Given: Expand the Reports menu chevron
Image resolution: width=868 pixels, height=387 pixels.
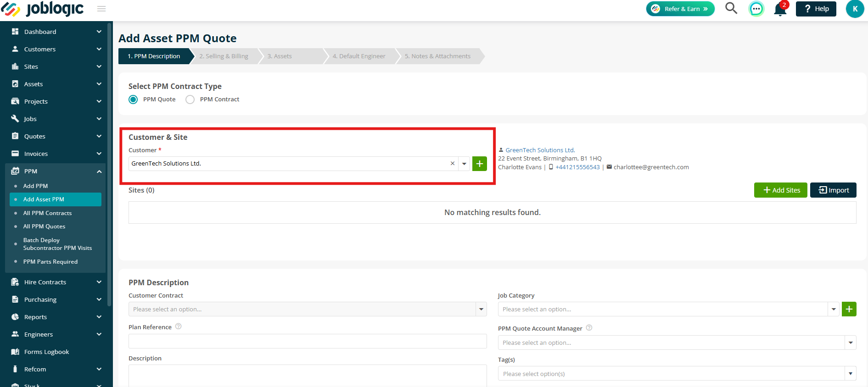Looking at the screenshot, I should pos(99,317).
